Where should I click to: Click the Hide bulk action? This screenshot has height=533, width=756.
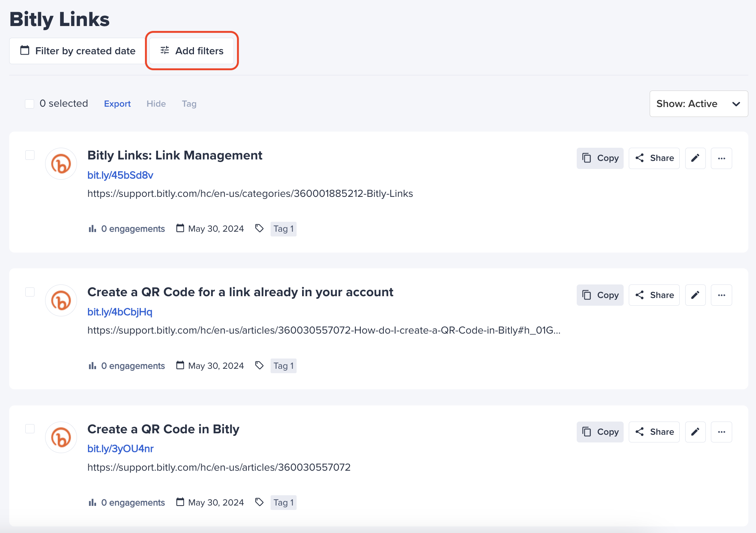pos(156,104)
